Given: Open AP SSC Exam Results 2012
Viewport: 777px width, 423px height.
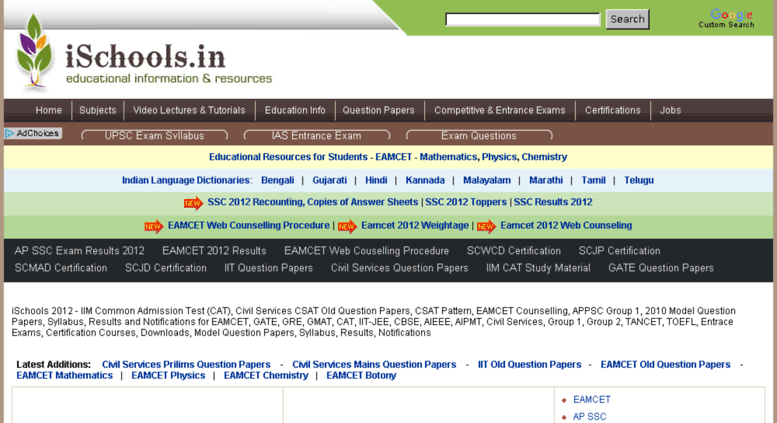Looking at the screenshot, I should (79, 251).
